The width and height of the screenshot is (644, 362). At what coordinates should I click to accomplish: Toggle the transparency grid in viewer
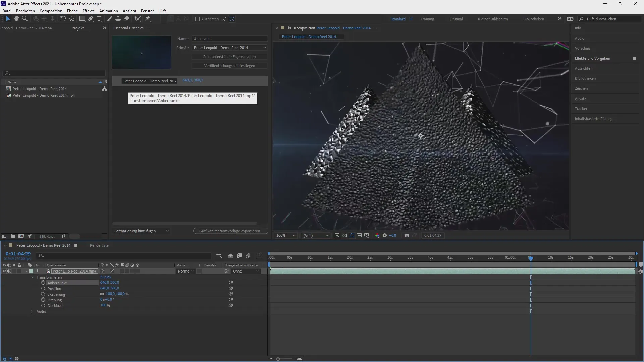(344, 236)
